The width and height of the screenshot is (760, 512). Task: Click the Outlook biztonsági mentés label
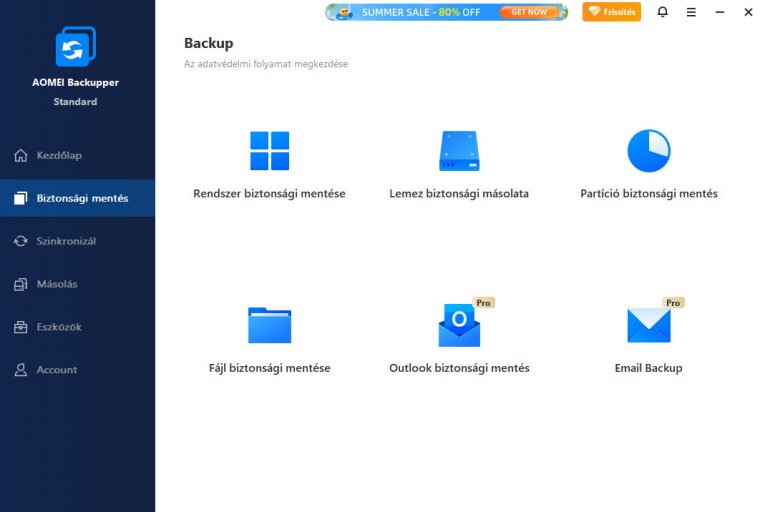click(459, 368)
